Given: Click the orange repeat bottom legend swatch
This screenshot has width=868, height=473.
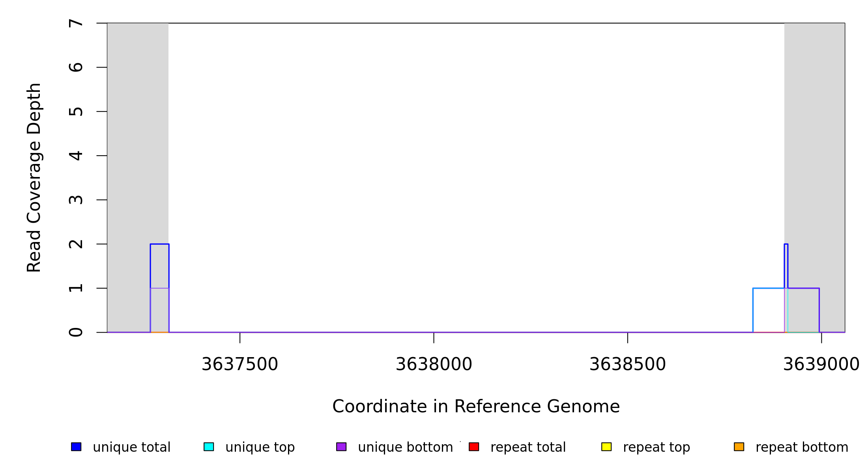Looking at the screenshot, I should (x=739, y=447).
